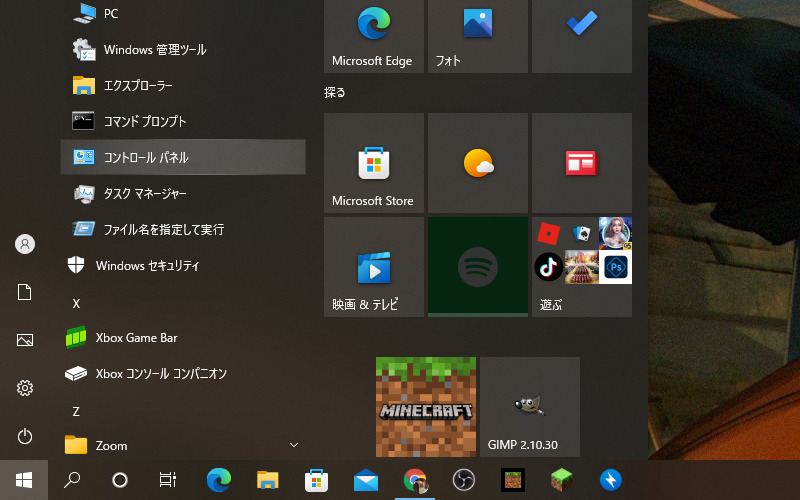
Task: Open ファイル名を指定して実行
Action: (183, 229)
